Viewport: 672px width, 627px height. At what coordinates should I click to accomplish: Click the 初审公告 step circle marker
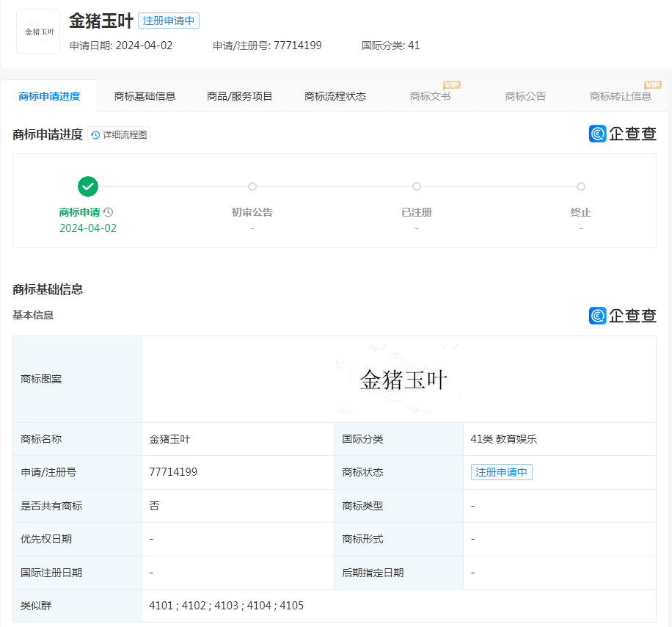(x=252, y=186)
